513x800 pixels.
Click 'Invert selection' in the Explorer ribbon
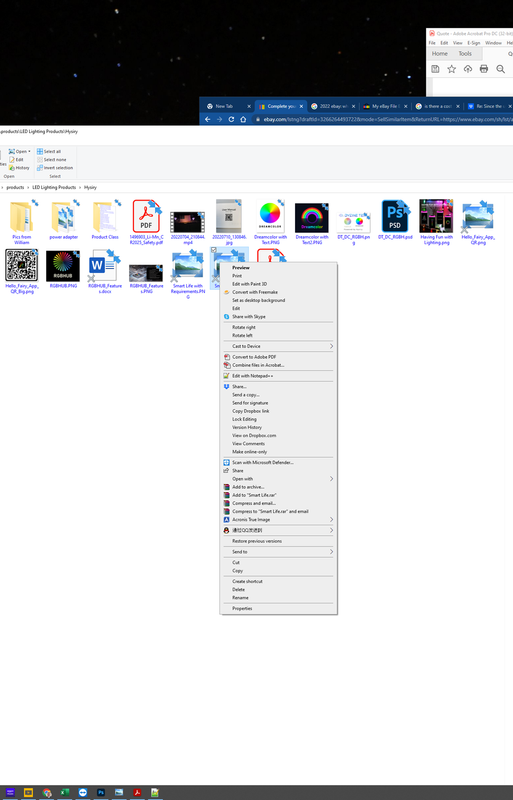pyautogui.click(x=55, y=168)
